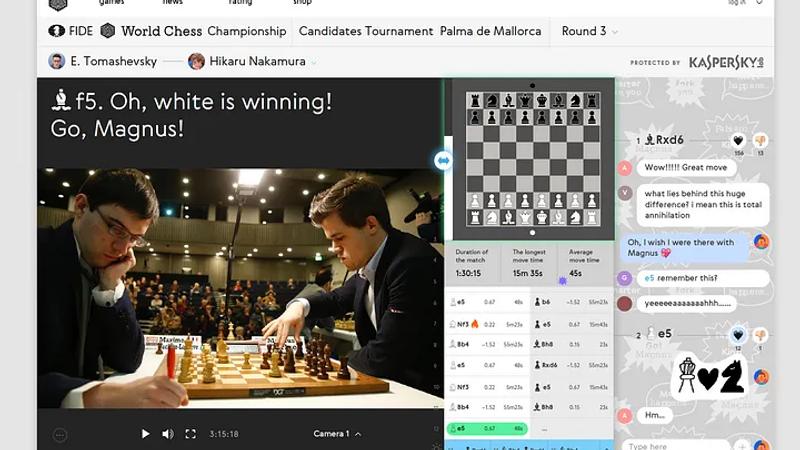
Task: Play the video stream
Action: [145, 434]
